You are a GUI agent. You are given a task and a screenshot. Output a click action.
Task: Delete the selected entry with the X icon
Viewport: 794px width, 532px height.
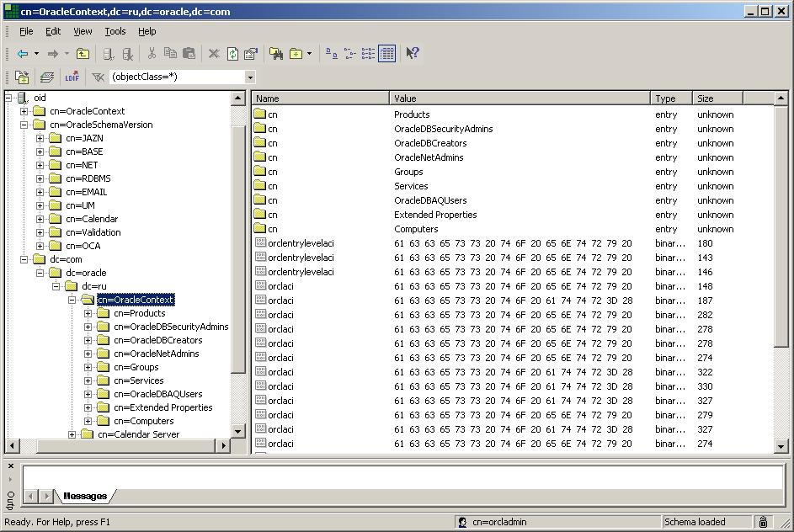[x=214, y=53]
